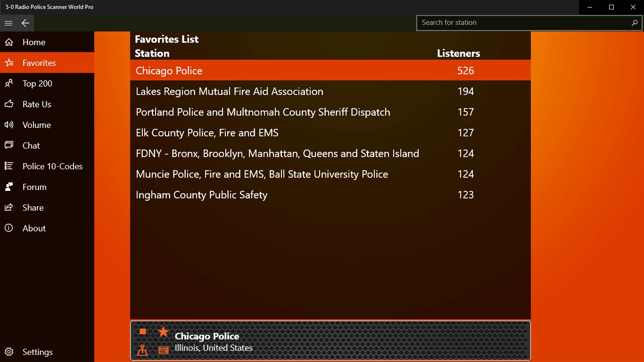Open the map location icon in player bar
644x362 pixels.
pos(142,350)
